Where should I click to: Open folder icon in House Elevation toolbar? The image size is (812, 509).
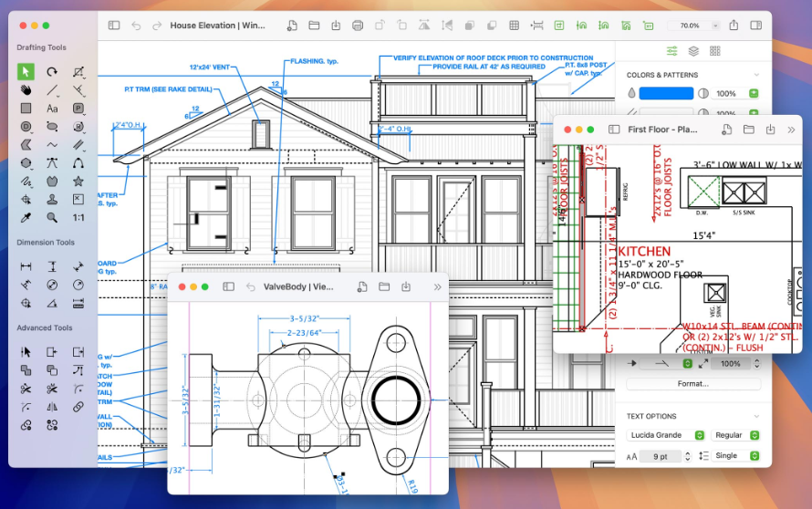point(314,26)
